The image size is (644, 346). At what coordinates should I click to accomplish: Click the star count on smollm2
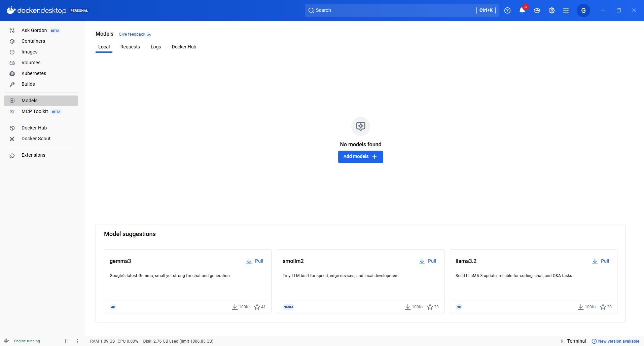pyautogui.click(x=433, y=307)
